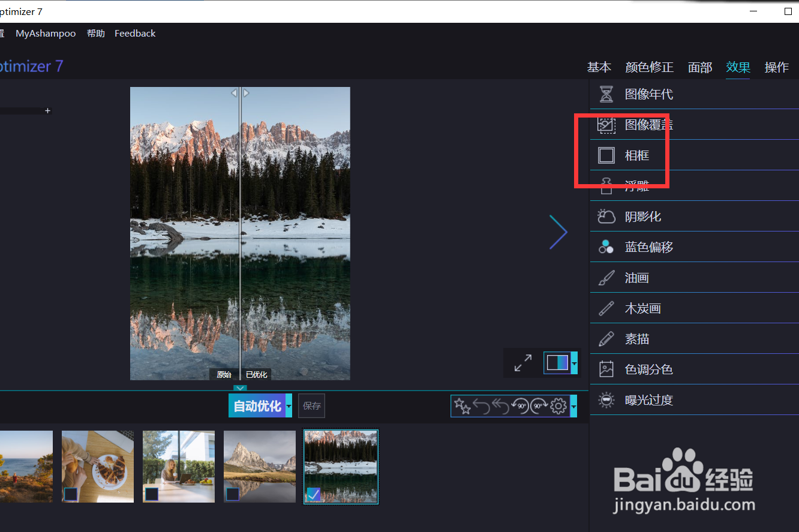The image size is (799, 532).
Task: Open the view mode dropdown arrow
Action: 574,363
